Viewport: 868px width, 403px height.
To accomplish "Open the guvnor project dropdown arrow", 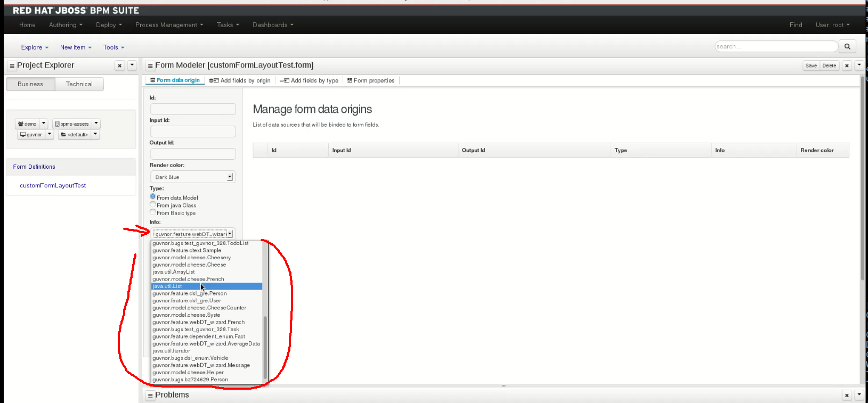I will pos(50,134).
